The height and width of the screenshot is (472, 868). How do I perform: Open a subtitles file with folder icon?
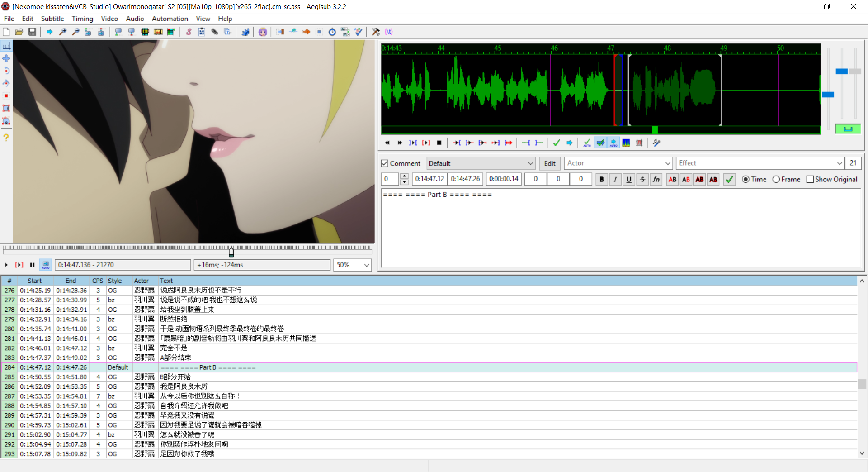click(x=19, y=32)
